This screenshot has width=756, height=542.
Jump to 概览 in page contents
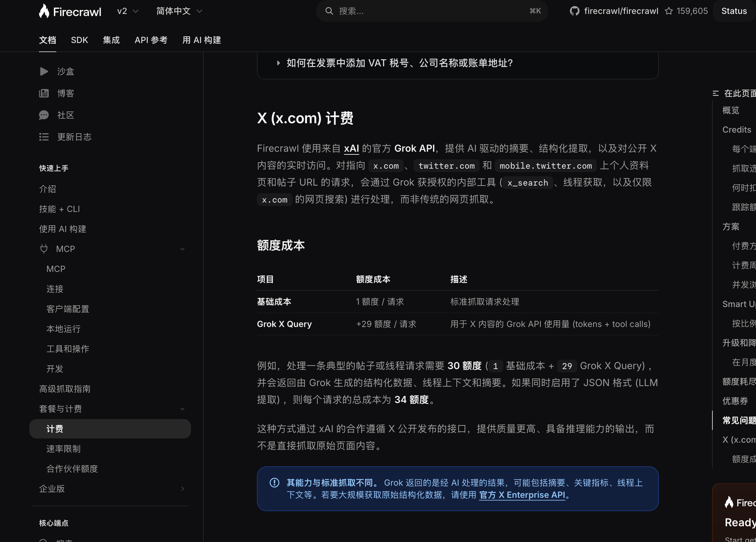(731, 110)
